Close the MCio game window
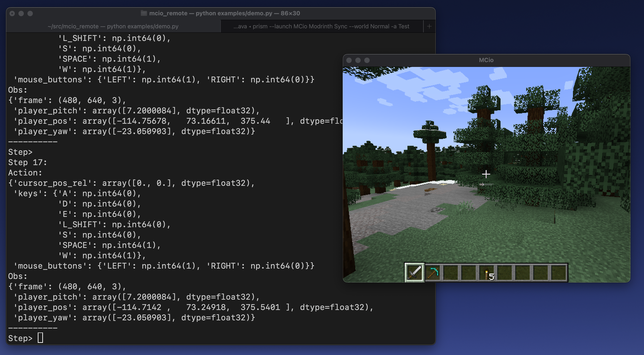The width and height of the screenshot is (644, 355). 349,60
